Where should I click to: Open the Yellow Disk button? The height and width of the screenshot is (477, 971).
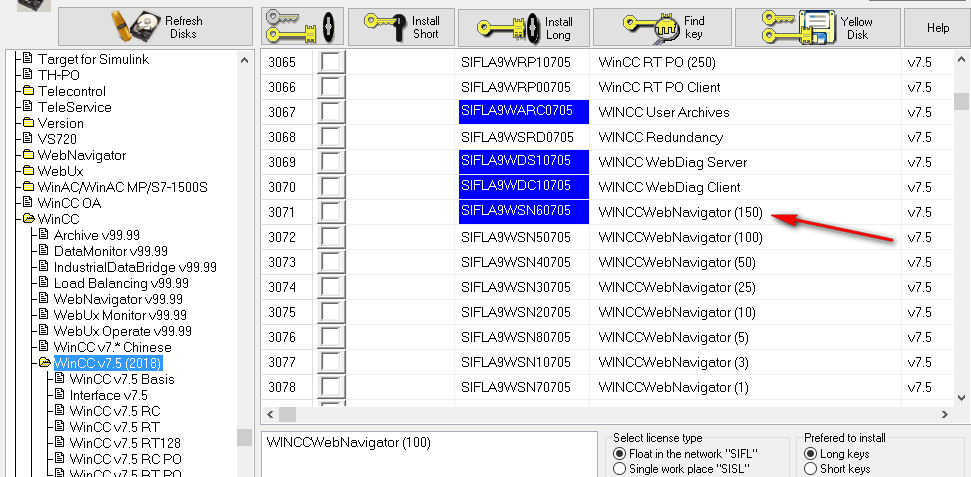pyautogui.click(x=818, y=28)
